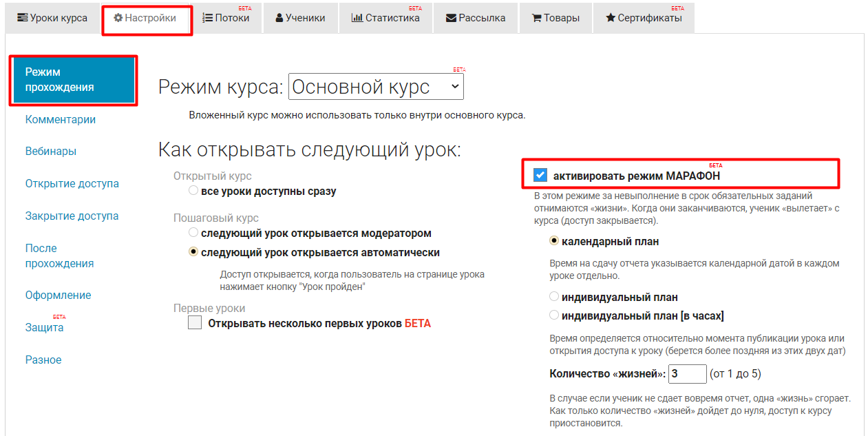This screenshot has height=436, width=868.
Task: Go to Открытие доступа section
Action: click(72, 184)
